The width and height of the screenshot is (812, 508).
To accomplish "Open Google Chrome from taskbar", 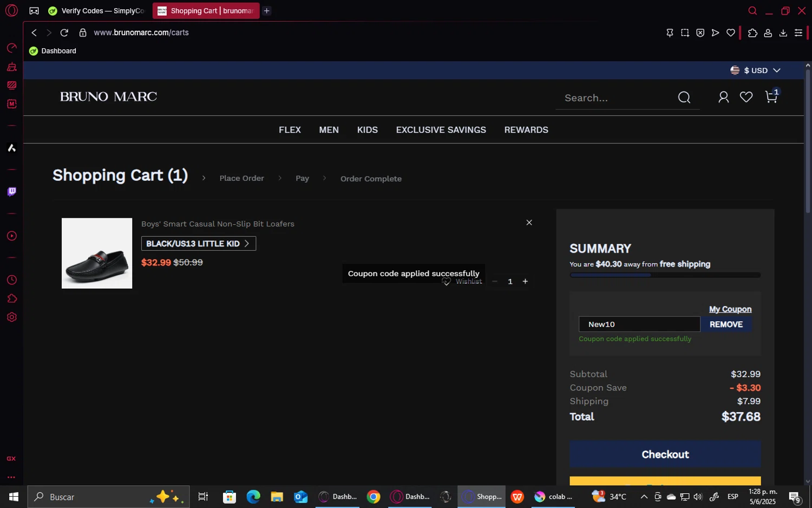I will (374, 497).
